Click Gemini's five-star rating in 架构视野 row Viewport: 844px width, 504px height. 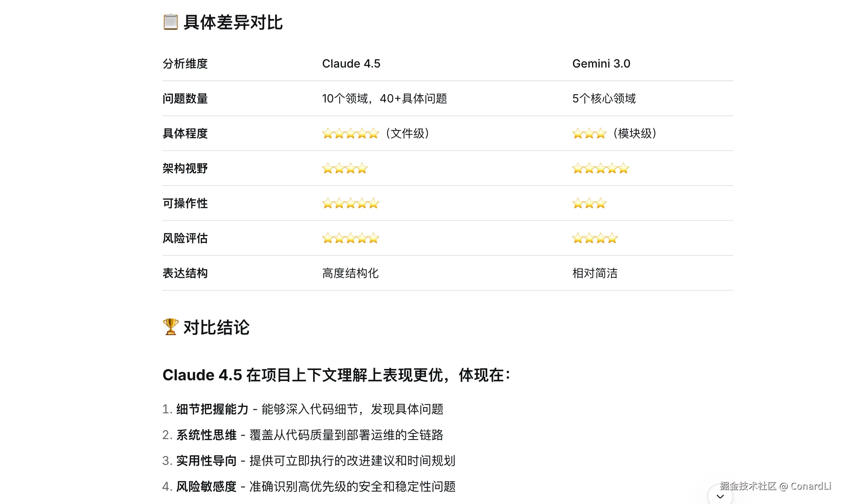click(600, 169)
